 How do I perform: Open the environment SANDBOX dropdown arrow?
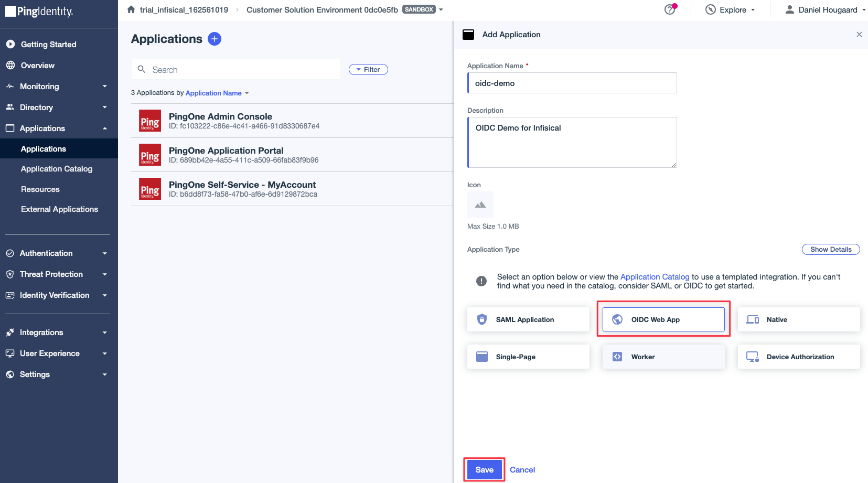441,9
